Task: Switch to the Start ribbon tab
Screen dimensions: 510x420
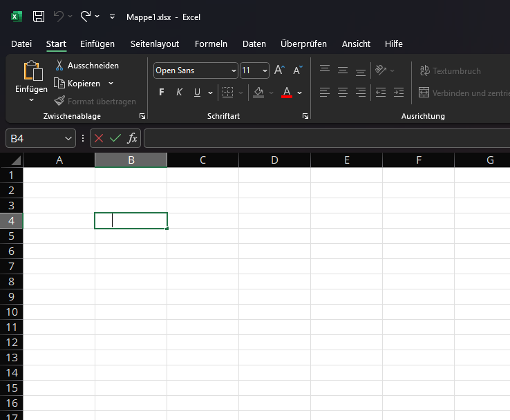Action: [56, 44]
